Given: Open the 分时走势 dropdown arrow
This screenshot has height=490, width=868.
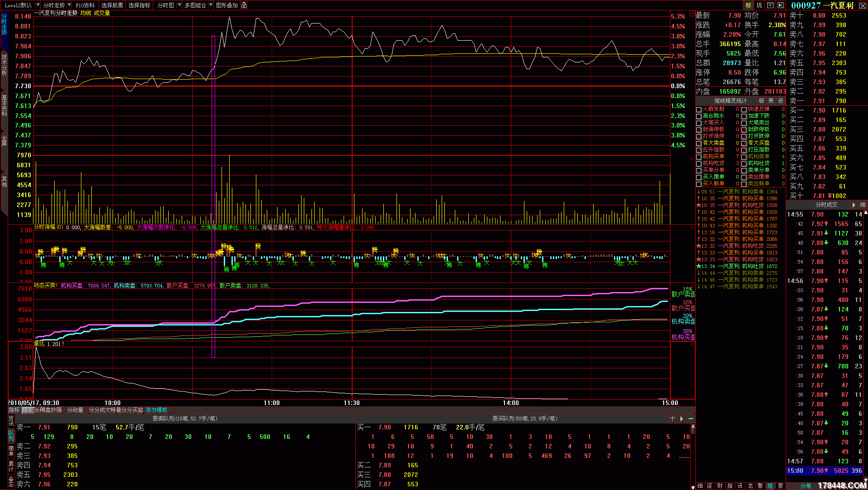Looking at the screenshot, I should pyautogui.click(x=69, y=5).
